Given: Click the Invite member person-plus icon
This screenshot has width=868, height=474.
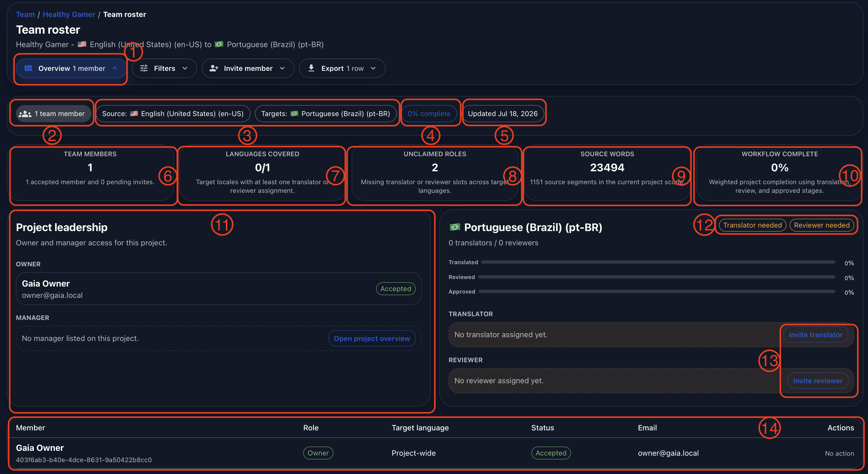Looking at the screenshot, I should [214, 68].
